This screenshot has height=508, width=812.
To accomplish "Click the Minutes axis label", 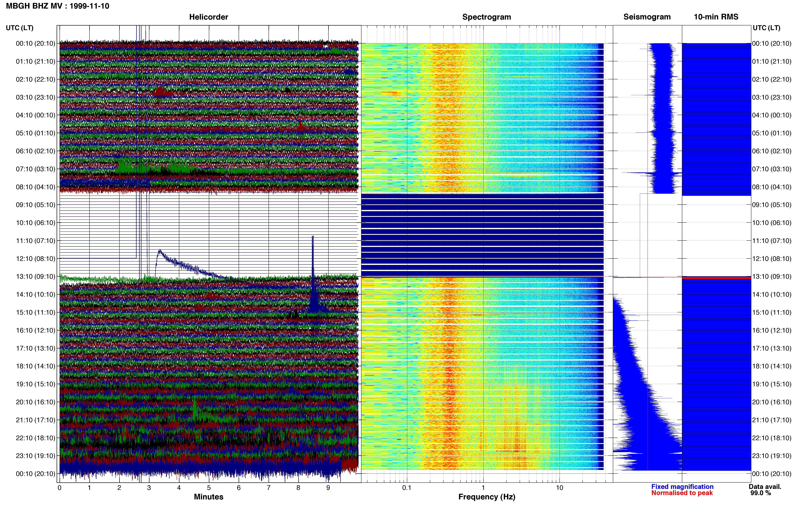I will pyautogui.click(x=209, y=497).
